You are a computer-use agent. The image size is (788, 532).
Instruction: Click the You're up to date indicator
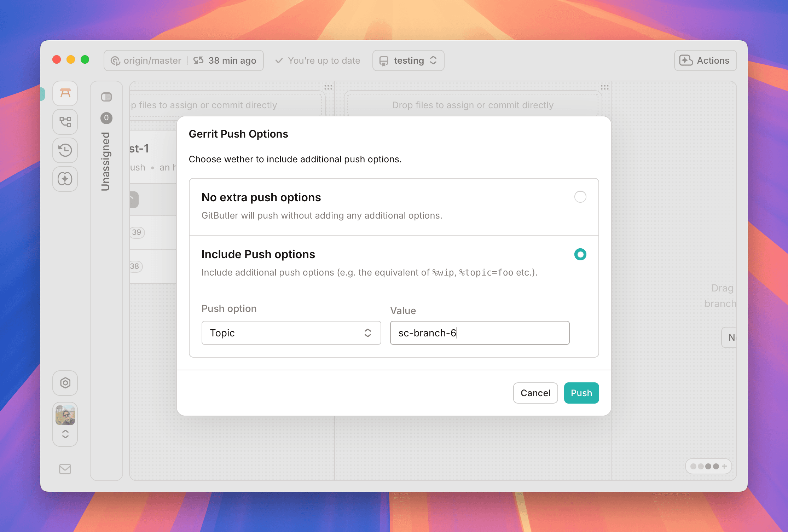[317, 60]
